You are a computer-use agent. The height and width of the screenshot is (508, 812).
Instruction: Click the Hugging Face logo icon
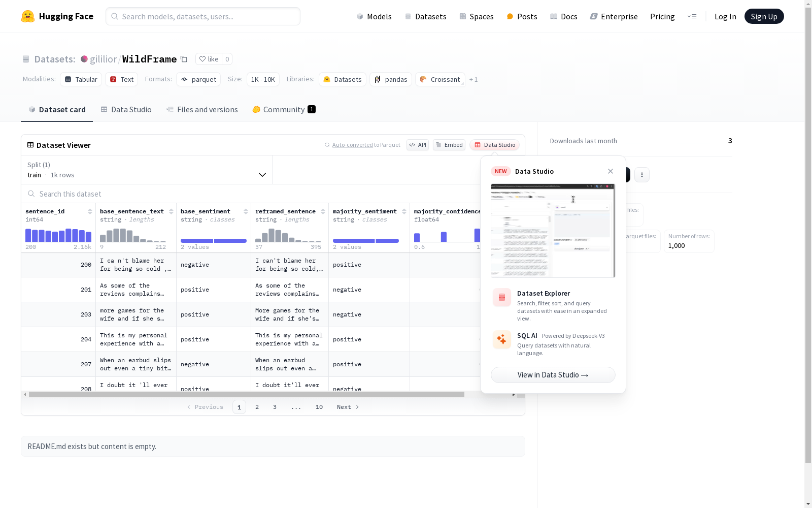pyautogui.click(x=28, y=16)
